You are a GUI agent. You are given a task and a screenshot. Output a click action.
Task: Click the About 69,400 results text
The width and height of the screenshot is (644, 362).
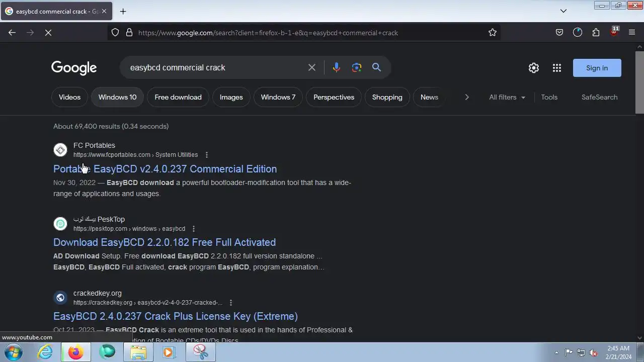[111, 126]
